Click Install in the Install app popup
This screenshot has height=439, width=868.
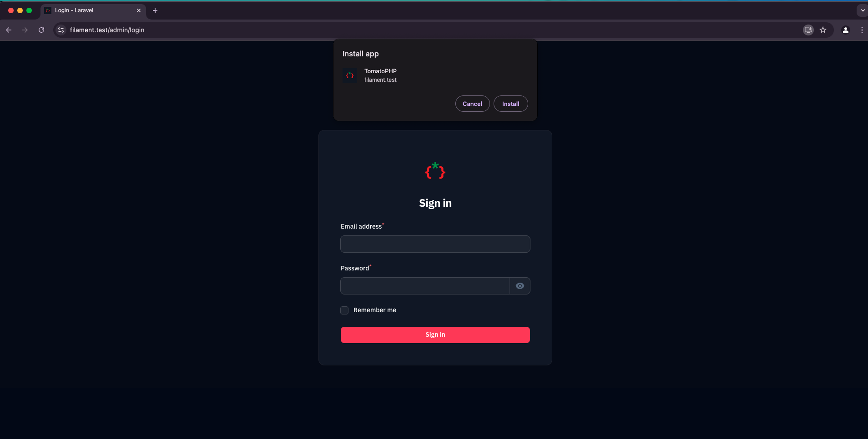pyautogui.click(x=511, y=104)
